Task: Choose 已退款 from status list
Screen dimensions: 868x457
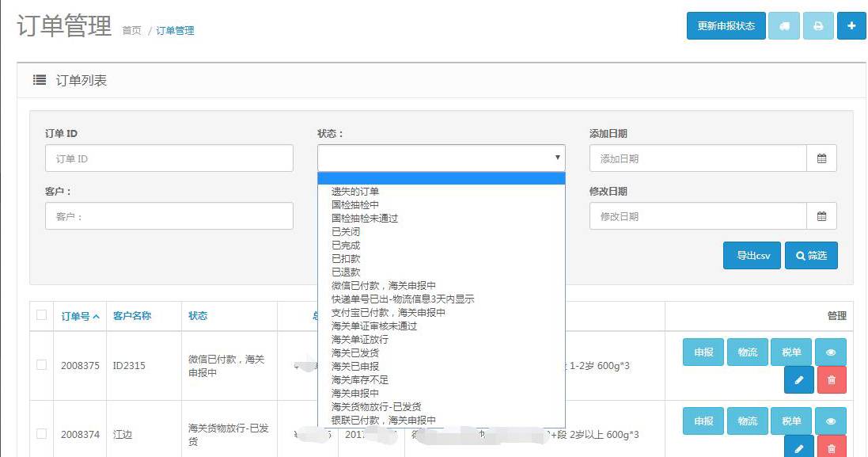Action: click(x=346, y=272)
